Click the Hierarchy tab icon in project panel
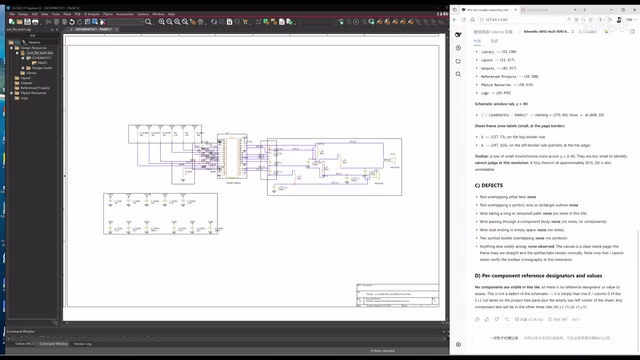The image size is (640, 360). pyautogui.click(x=24, y=42)
